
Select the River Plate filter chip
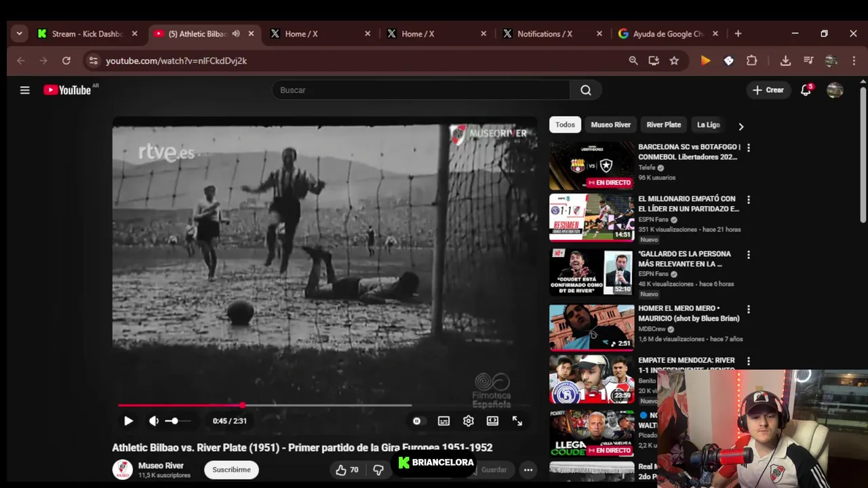[x=664, y=125]
